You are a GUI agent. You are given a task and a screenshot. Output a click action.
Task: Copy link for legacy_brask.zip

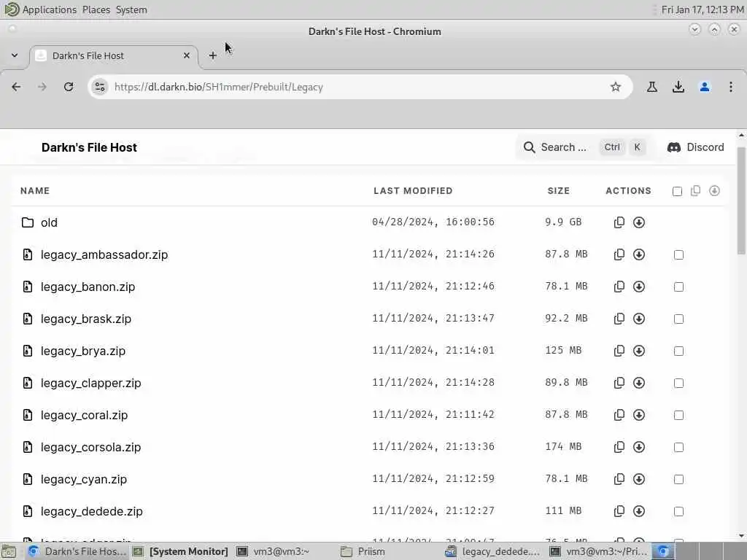click(x=619, y=319)
